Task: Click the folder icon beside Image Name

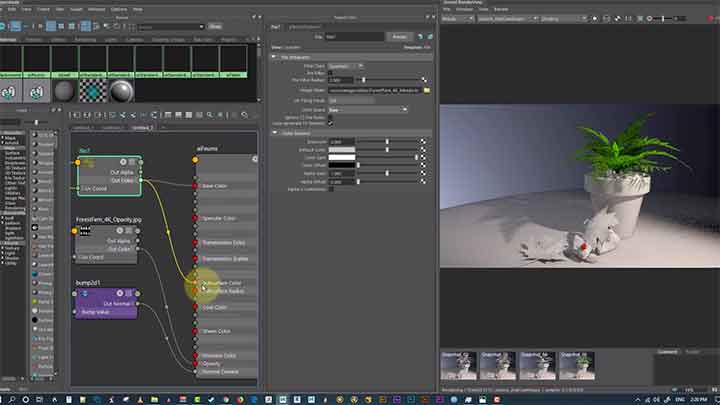Action: pos(426,89)
